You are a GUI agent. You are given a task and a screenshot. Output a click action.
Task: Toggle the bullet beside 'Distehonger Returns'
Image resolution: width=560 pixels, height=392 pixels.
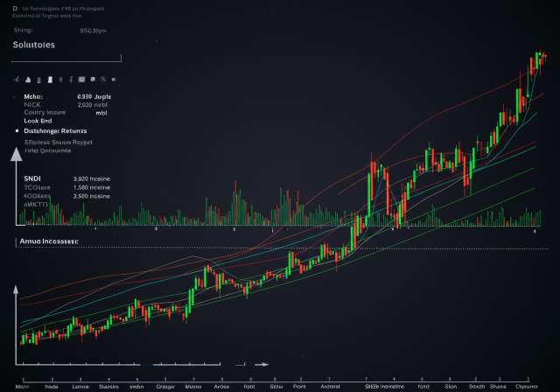[17, 130]
